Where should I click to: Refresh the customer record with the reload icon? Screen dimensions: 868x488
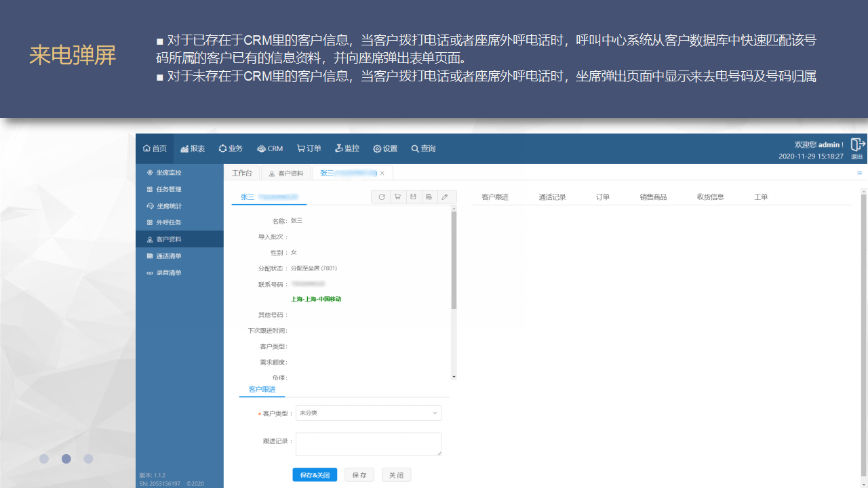tap(381, 197)
